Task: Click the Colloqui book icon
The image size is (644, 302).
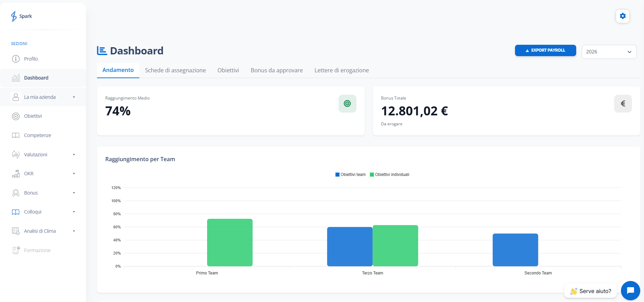Action: [16, 212]
